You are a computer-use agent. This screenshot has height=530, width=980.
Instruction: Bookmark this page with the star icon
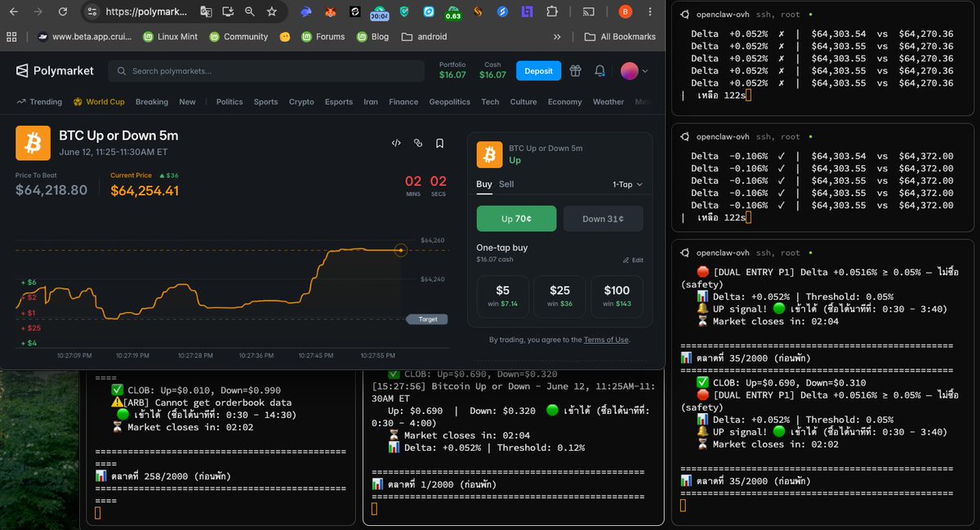coord(272,12)
